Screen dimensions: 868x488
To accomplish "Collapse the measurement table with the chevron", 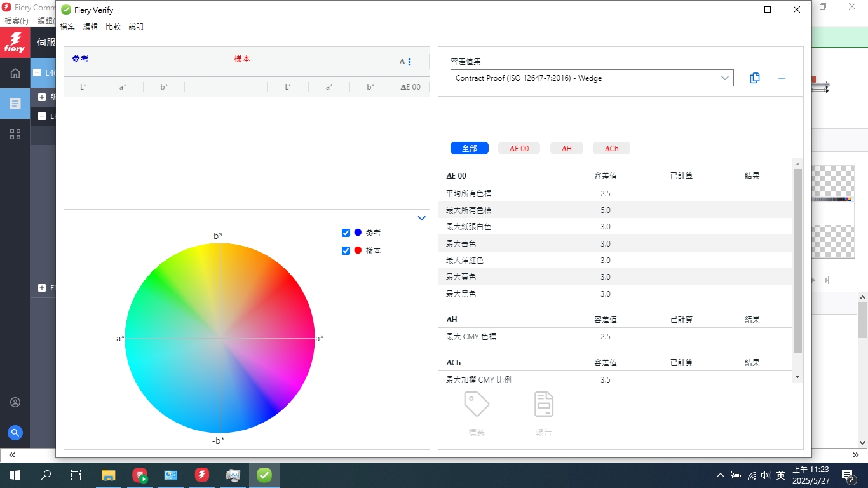I will pos(421,218).
